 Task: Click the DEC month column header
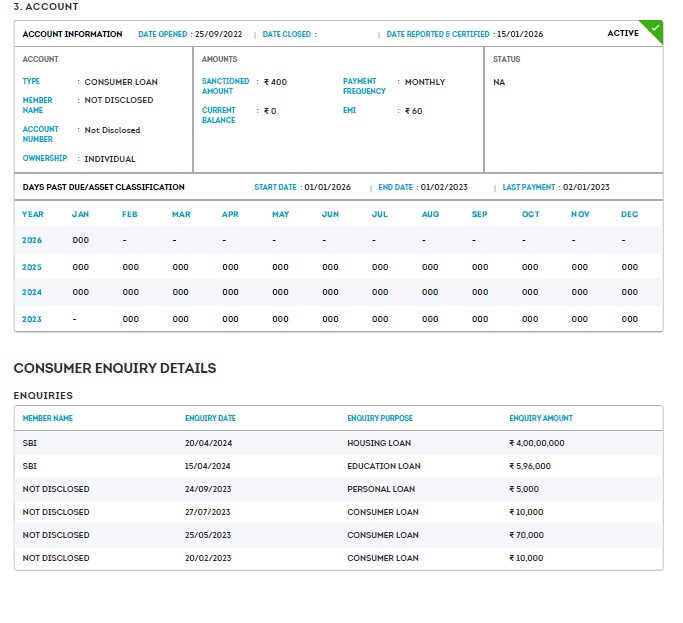click(x=629, y=214)
